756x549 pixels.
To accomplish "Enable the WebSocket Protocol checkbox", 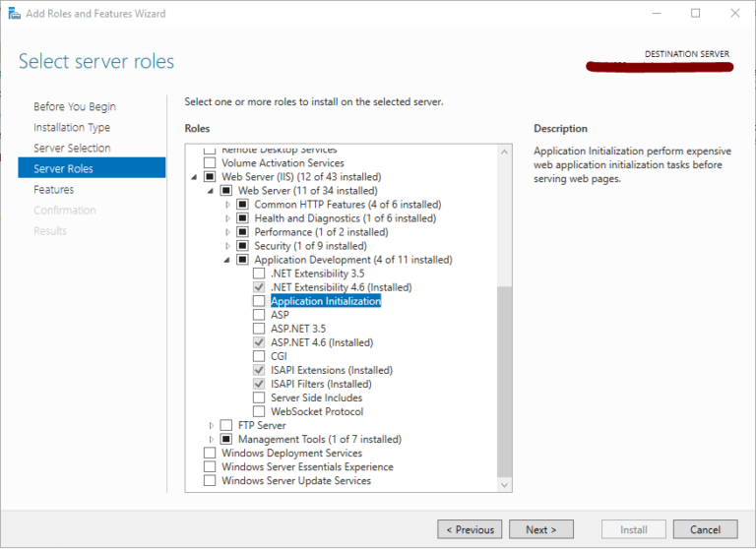I will click(x=259, y=411).
